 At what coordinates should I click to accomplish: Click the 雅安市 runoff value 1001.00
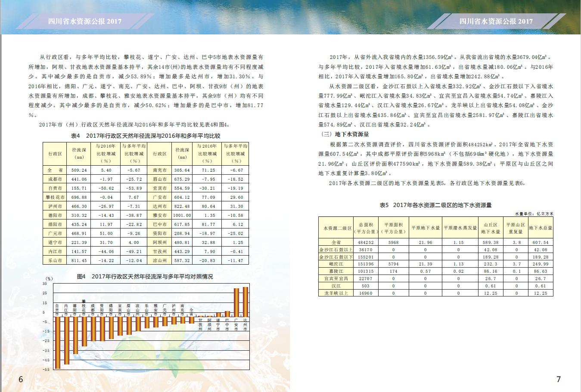click(182, 216)
